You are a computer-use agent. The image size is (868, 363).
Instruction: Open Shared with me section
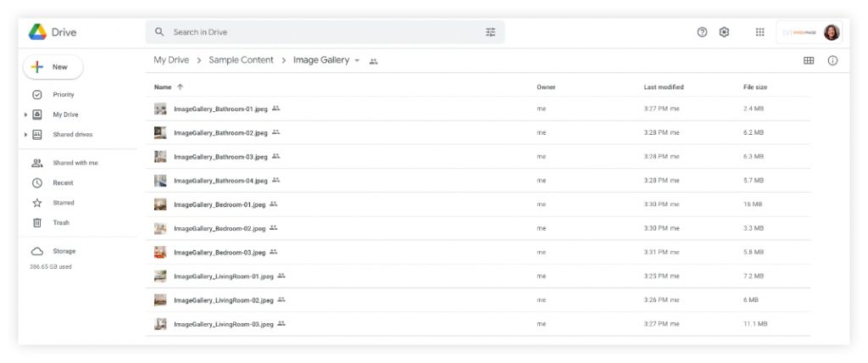tap(75, 163)
